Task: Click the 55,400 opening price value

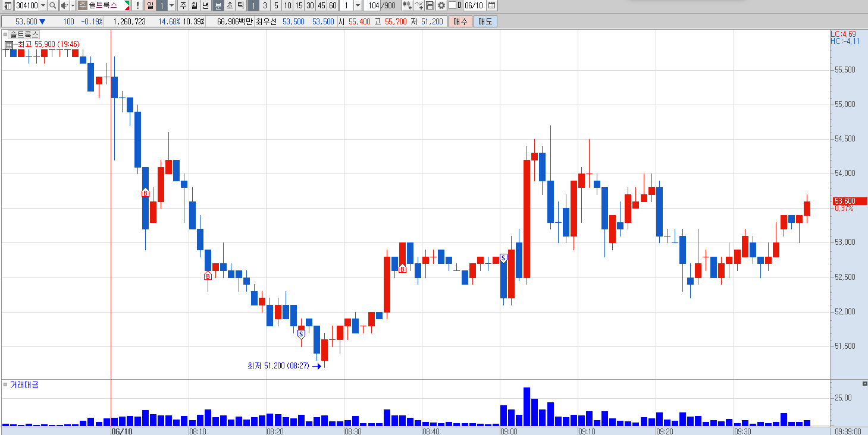Action: coord(359,21)
